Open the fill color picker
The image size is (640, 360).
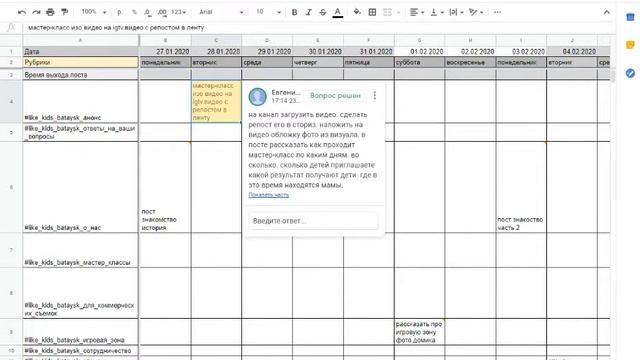pyautogui.click(x=357, y=12)
